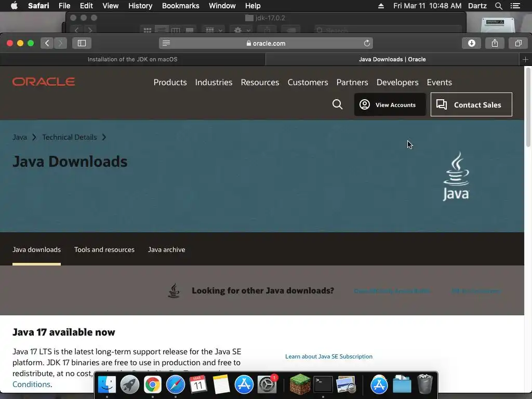Select Java Downloads | Oracle tab
Screen dimensions: 532x399
tap(393, 59)
